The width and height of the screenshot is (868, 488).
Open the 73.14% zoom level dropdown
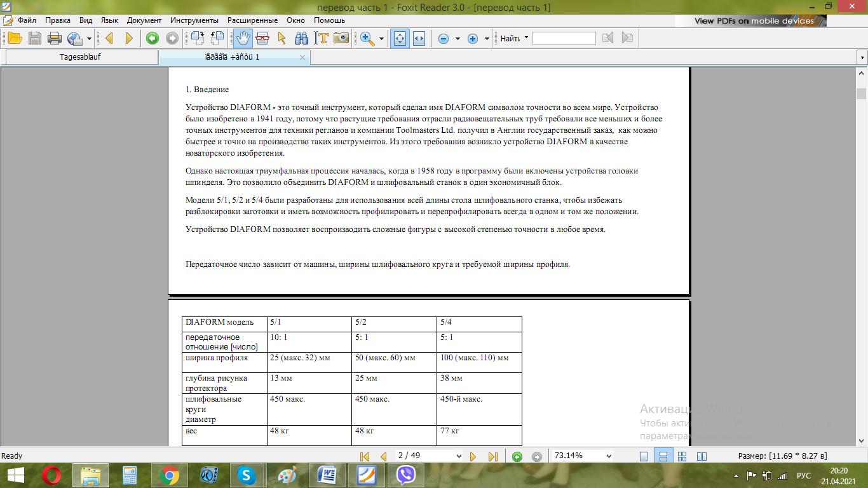tap(609, 456)
